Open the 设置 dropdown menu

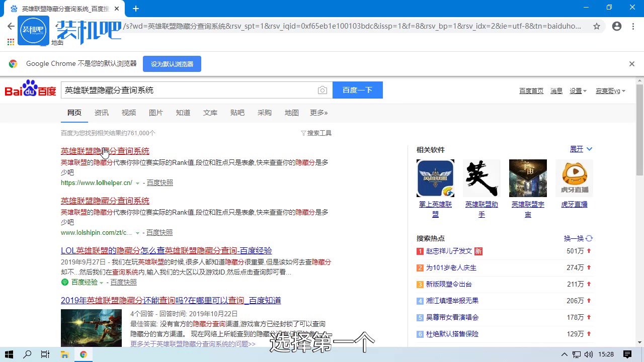[x=578, y=91]
